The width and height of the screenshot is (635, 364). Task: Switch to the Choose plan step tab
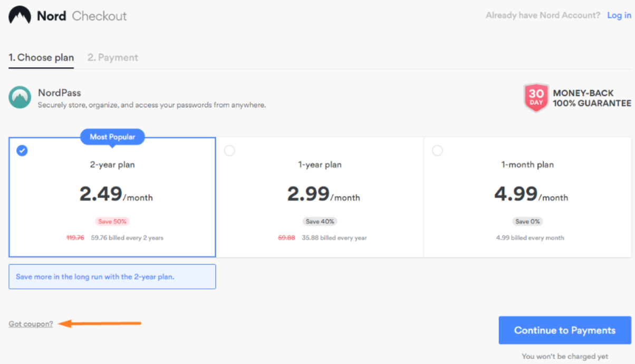pyautogui.click(x=41, y=58)
